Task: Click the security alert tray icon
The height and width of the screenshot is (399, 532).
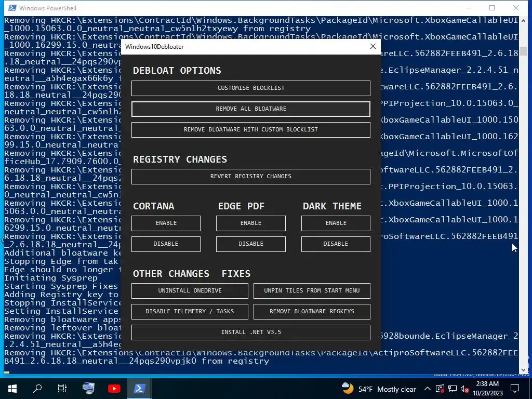Action: coord(440,389)
